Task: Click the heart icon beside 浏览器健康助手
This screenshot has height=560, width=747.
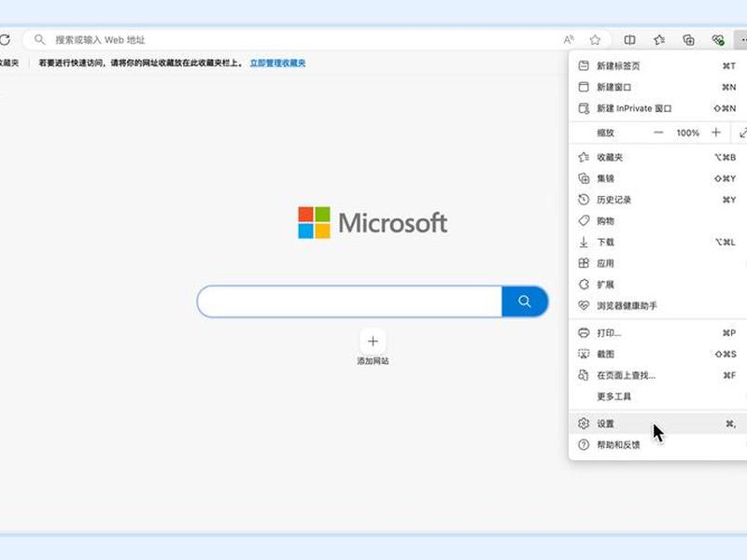Action: pyautogui.click(x=584, y=306)
